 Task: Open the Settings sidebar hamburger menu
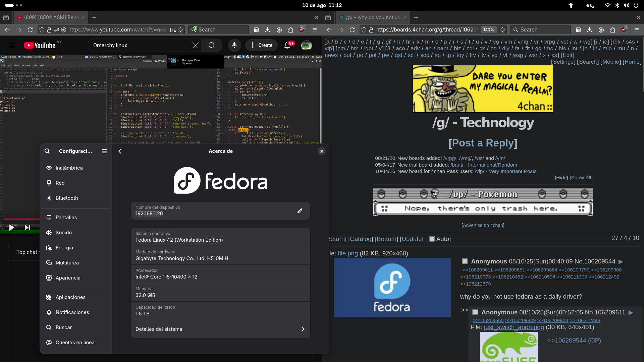pyautogui.click(x=104, y=151)
